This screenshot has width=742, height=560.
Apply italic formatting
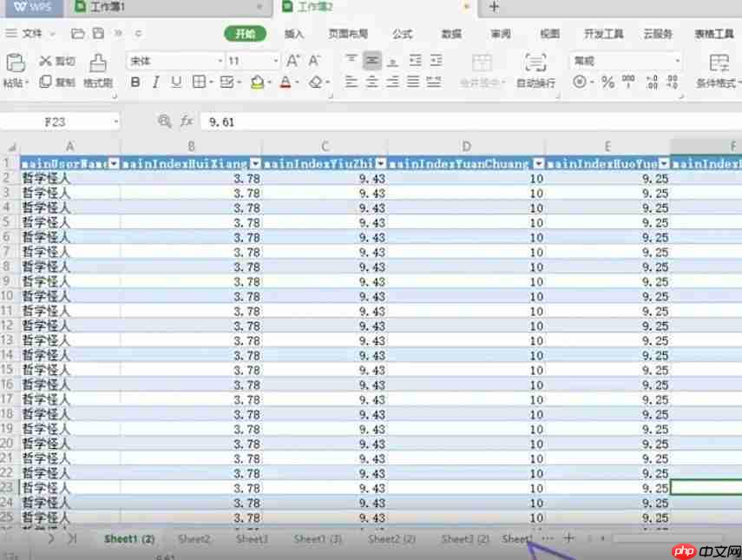(x=154, y=81)
